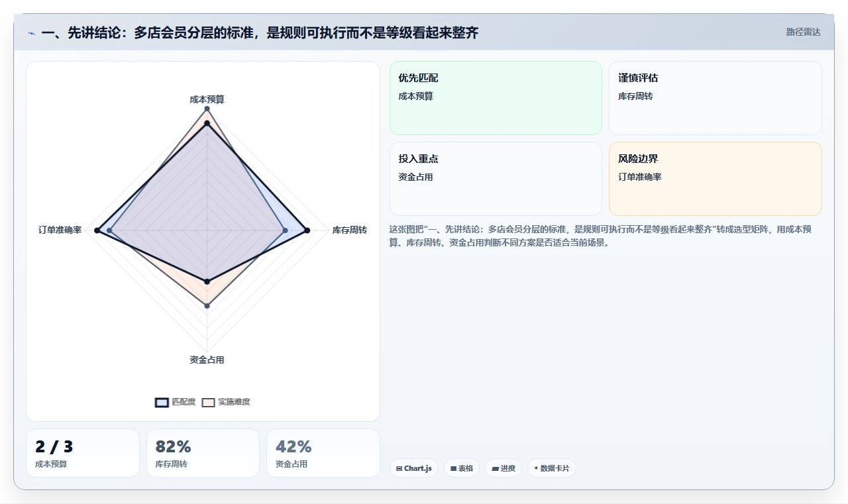
Task: Click the 匹配度 data point on 库存周转 axis
Action: click(307, 230)
